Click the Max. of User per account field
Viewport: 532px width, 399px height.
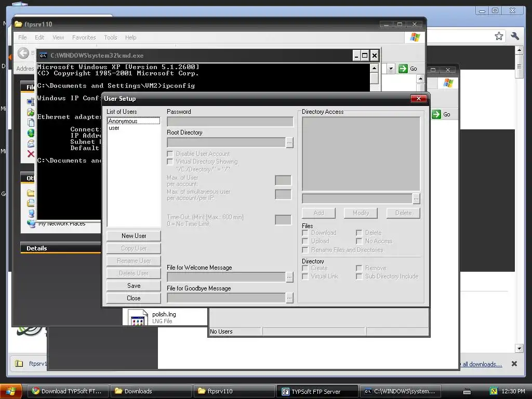click(x=283, y=180)
